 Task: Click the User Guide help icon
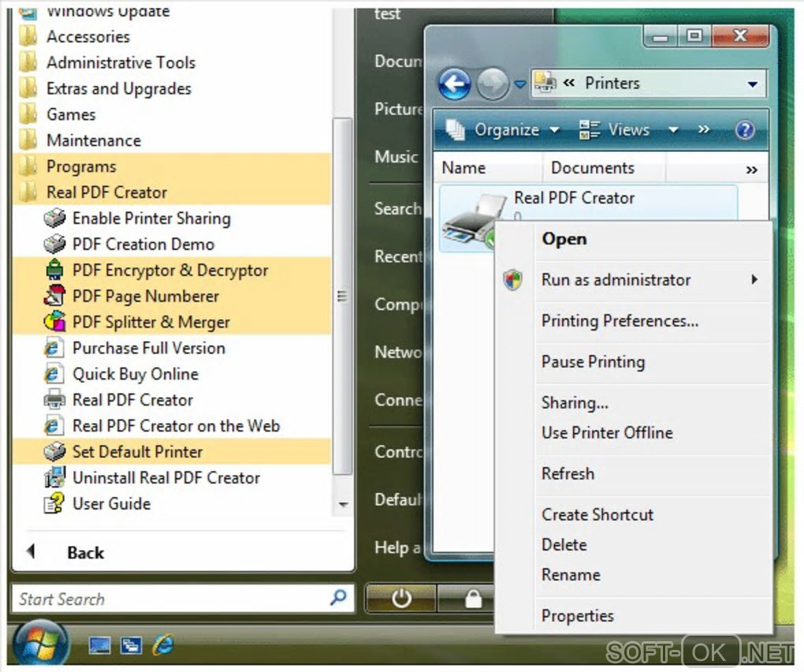coord(54,503)
